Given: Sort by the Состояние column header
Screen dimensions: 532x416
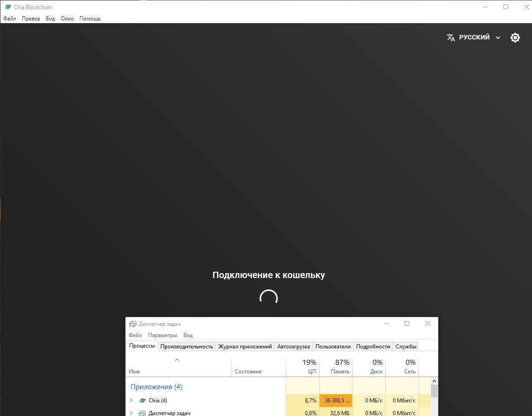Looking at the screenshot, I should (259, 367).
